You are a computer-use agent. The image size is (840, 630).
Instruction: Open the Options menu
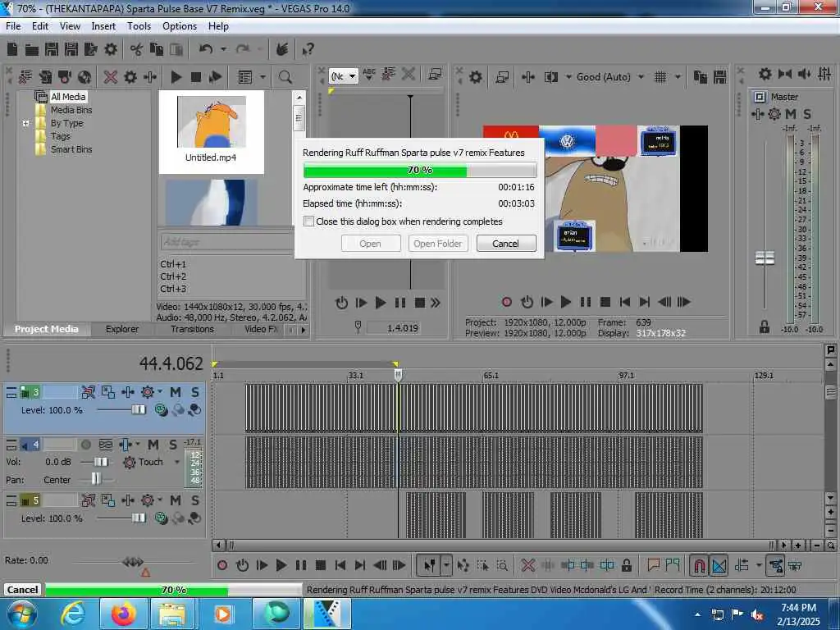tap(180, 25)
